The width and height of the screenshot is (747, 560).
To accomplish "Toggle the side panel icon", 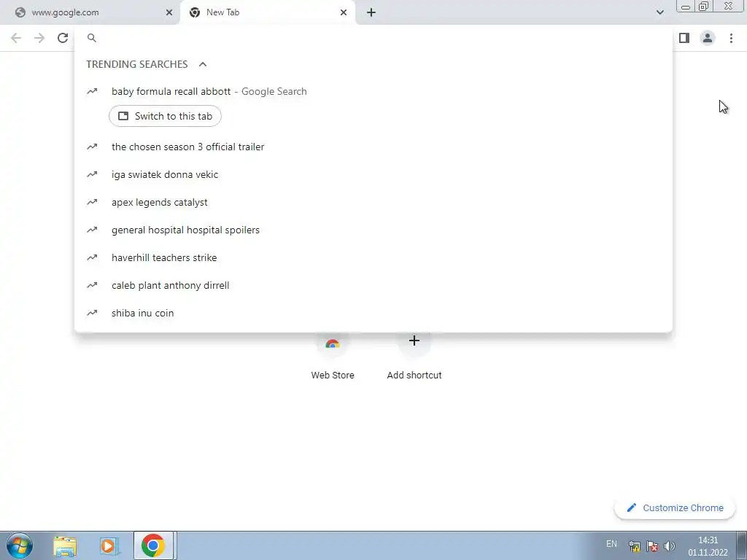I will click(x=684, y=38).
